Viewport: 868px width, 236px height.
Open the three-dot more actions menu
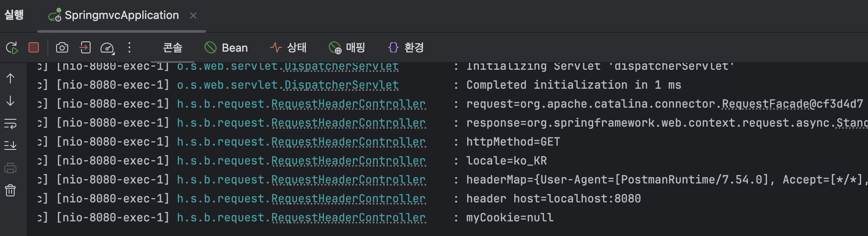tap(129, 47)
